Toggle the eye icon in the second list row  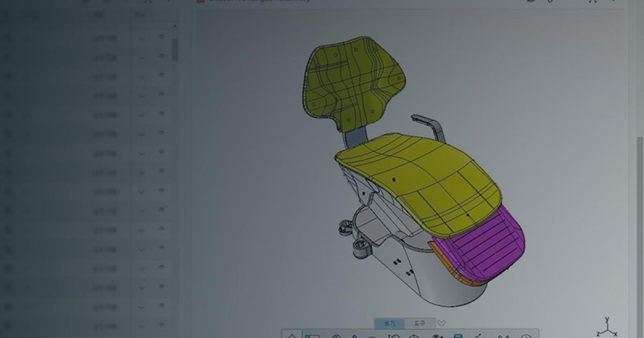[x=162, y=56]
